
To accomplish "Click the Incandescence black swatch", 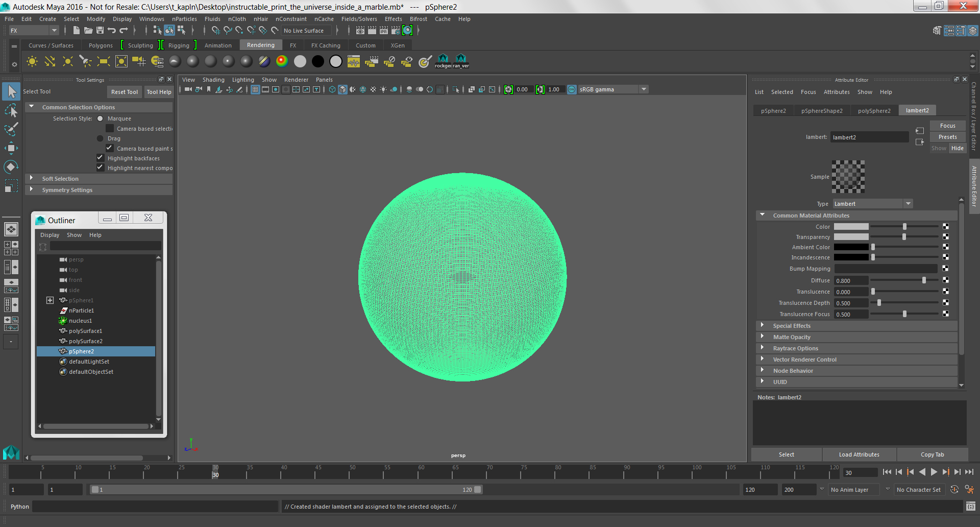I will click(851, 257).
